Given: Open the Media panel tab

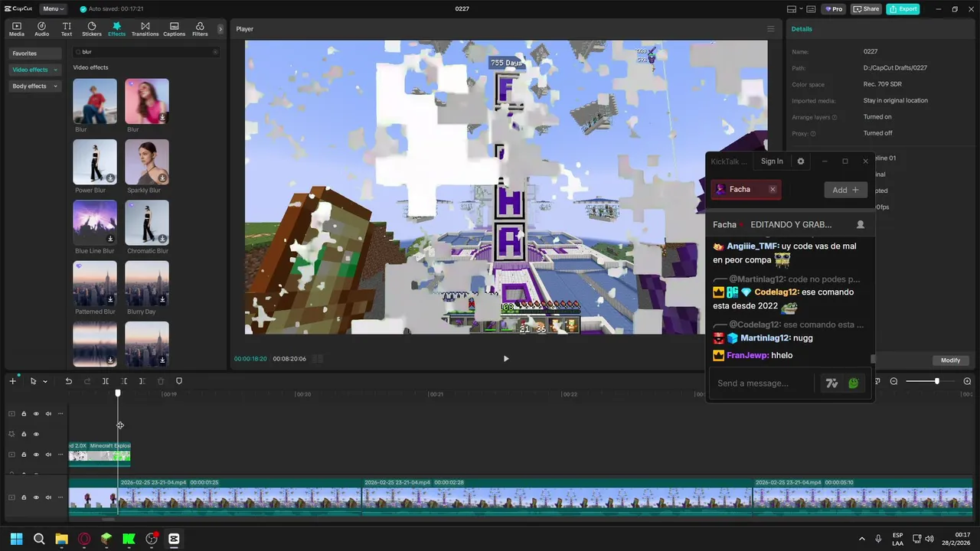Looking at the screenshot, I should tap(17, 29).
